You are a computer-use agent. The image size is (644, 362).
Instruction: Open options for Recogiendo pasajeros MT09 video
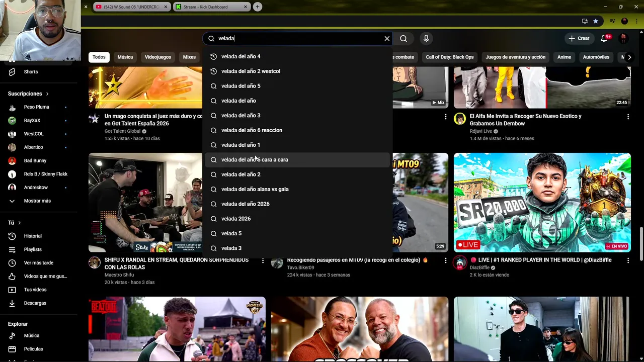[445, 261]
